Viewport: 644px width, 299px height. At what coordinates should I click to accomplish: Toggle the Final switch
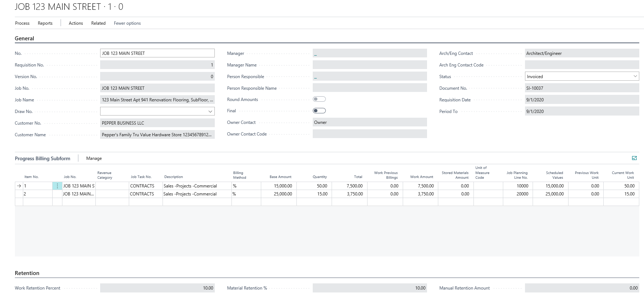coord(319,111)
